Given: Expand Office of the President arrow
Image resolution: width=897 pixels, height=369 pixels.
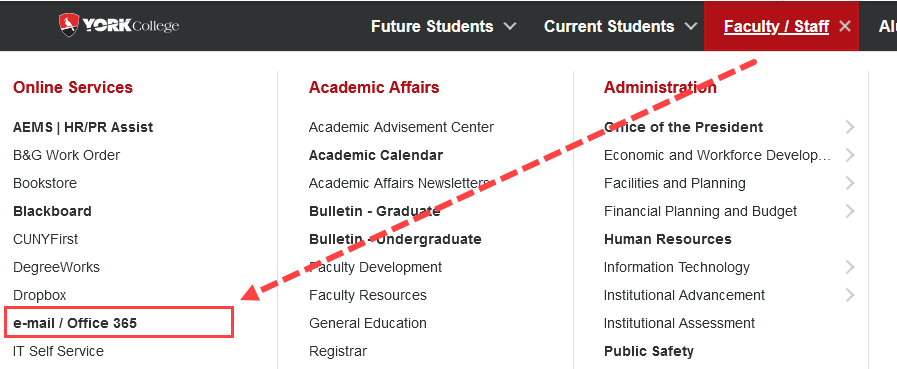Looking at the screenshot, I should 850,127.
